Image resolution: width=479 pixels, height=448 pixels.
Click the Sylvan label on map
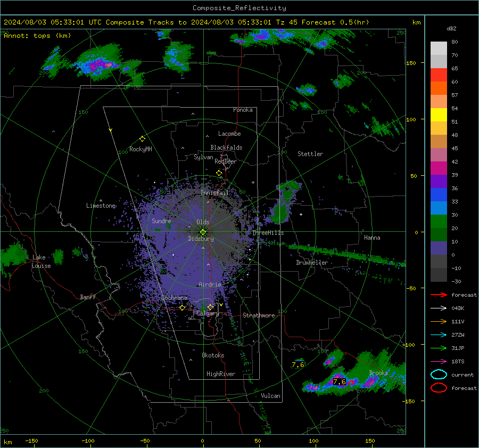click(203, 157)
